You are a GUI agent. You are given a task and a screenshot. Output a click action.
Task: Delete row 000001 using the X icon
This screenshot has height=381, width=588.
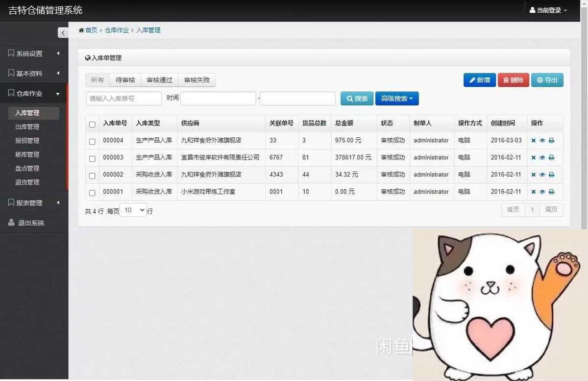coord(534,192)
